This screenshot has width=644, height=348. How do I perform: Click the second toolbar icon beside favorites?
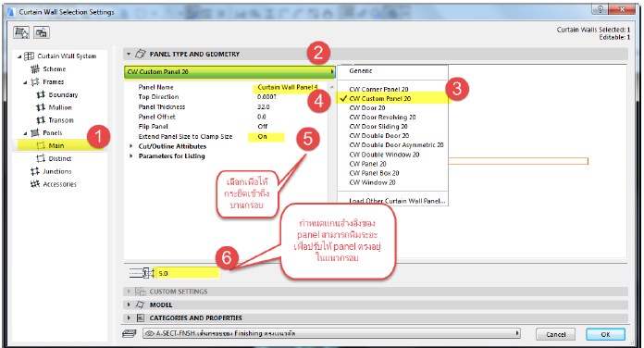point(42,32)
